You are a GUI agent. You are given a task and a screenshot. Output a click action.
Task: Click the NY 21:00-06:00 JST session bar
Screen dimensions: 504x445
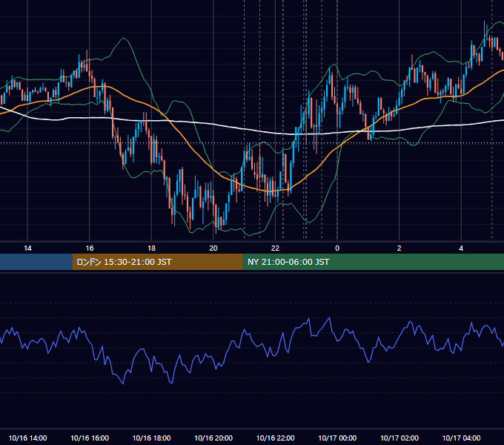point(373,262)
